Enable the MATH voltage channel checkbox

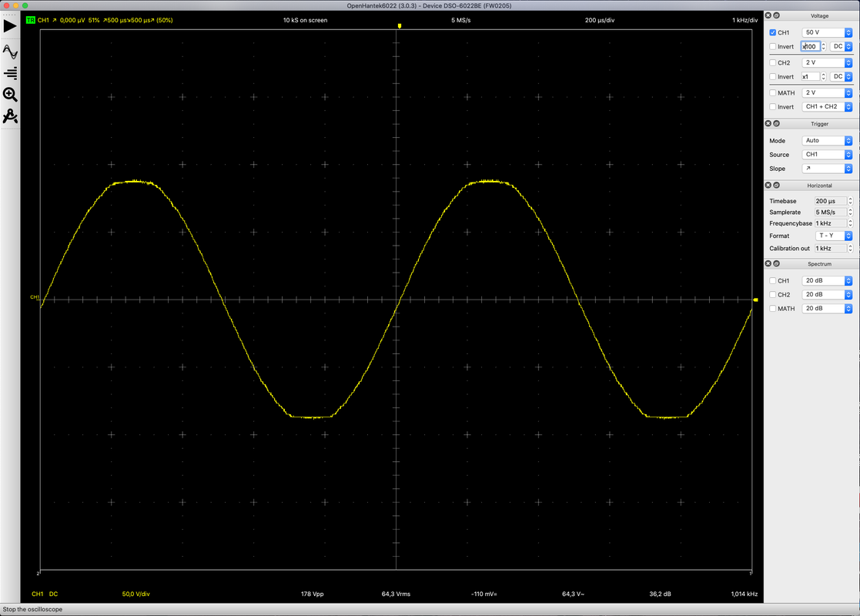[x=773, y=92]
